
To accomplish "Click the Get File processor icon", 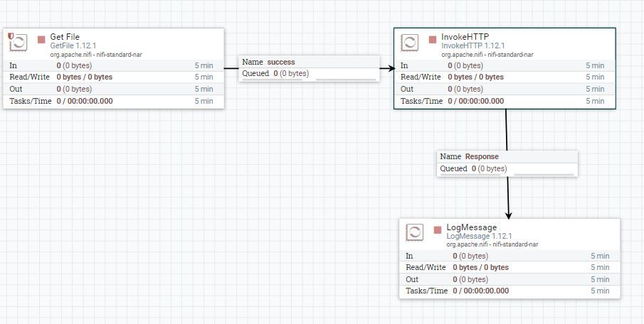I will click(x=19, y=42).
